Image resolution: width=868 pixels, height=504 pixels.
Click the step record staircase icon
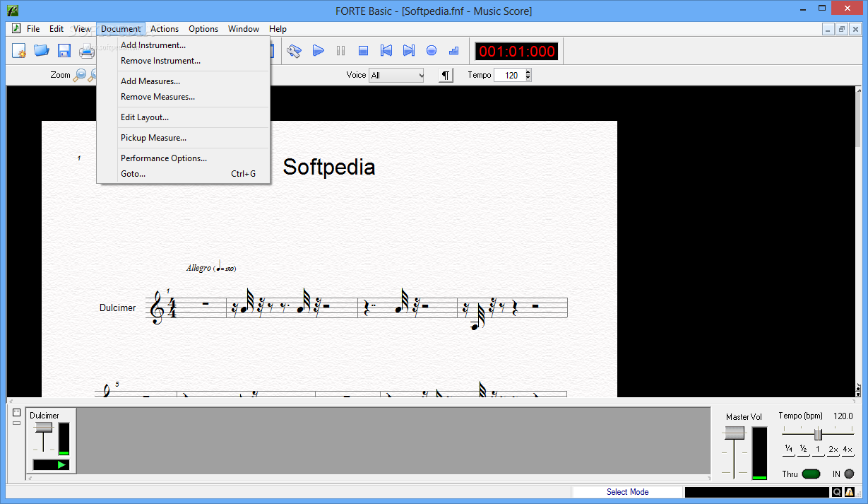454,50
